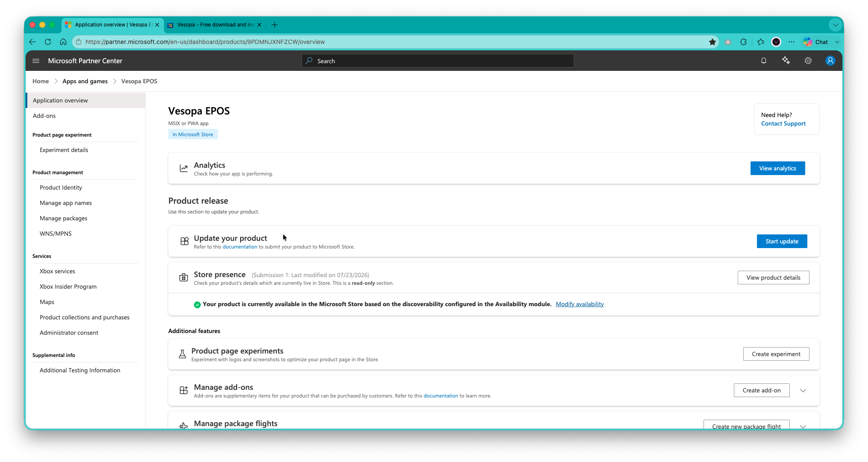
Task: Reload the current page
Action: click(x=48, y=42)
